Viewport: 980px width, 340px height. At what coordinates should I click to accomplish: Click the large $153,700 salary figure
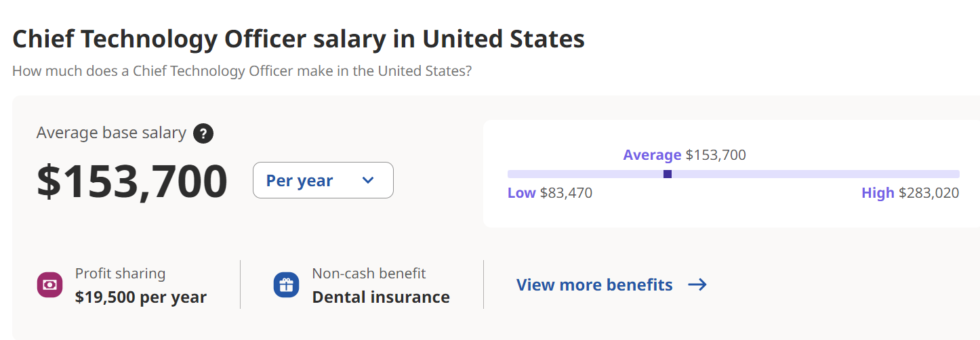[x=132, y=181]
